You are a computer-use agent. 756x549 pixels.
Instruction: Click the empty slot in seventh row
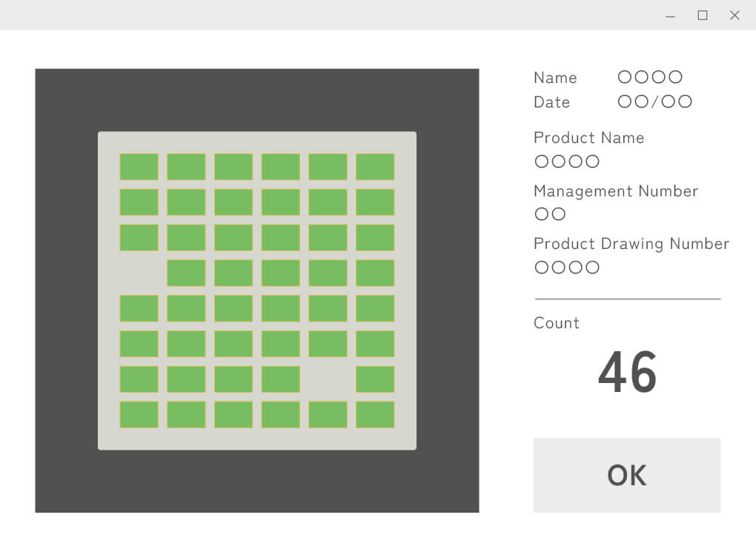pos(328,379)
